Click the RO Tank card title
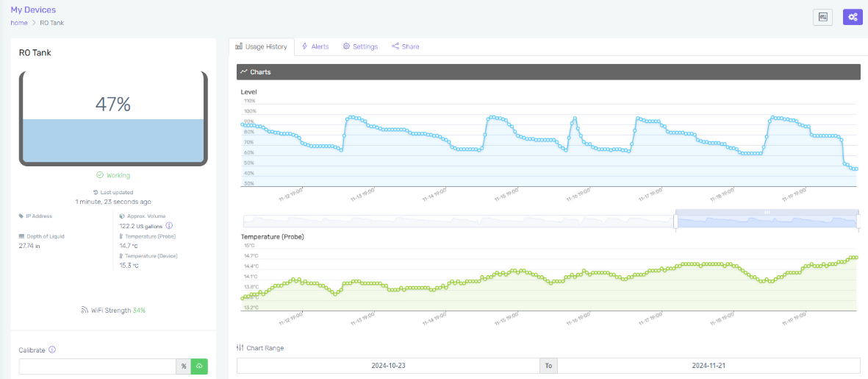868x379 pixels. pyautogui.click(x=35, y=53)
